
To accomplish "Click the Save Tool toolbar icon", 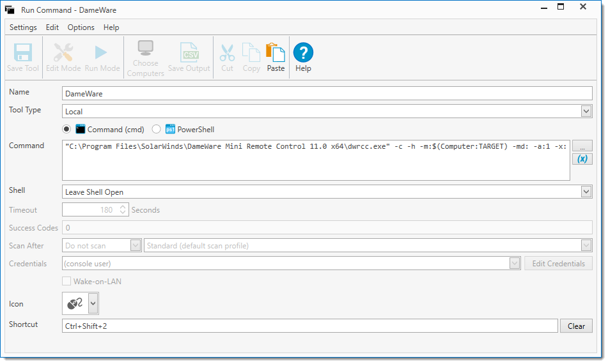I will coord(23,57).
